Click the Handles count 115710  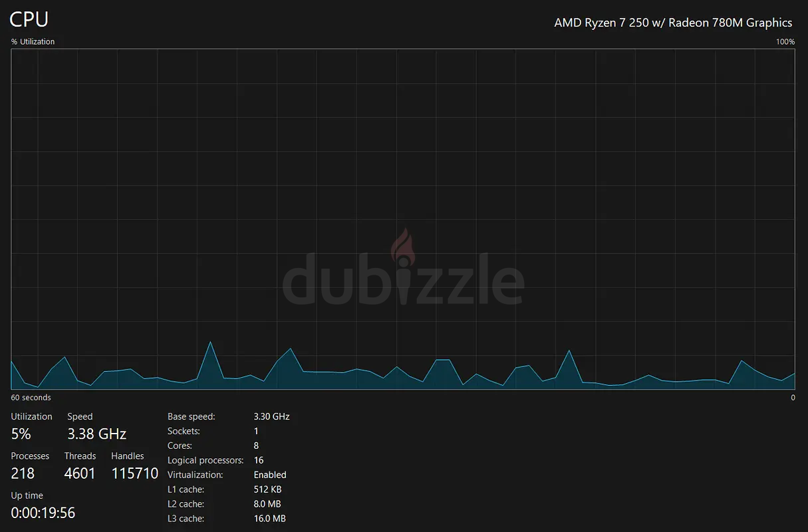click(x=135, y=473)
